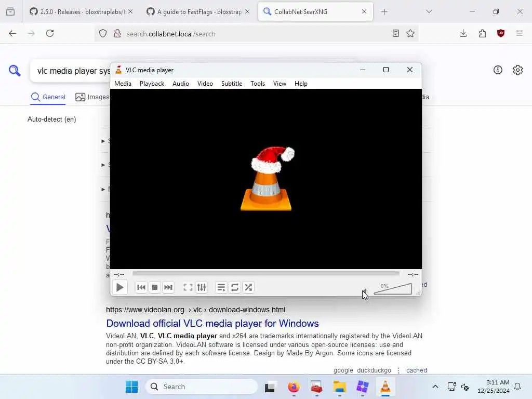Select the General search category
The image size is (532, 399).
point(48,97)
